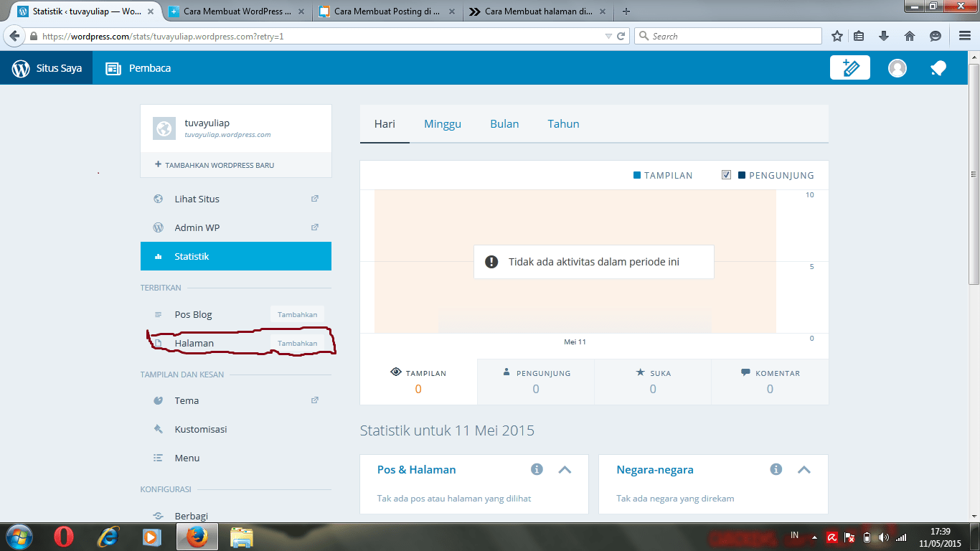This screenshot has width=980, height=551.
Task: Click the external link icon beside Lihat Situs
Action: (314, 199)
